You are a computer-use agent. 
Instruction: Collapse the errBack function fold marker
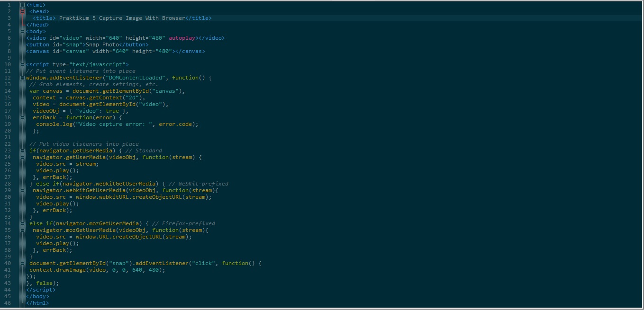pos(21,117)
